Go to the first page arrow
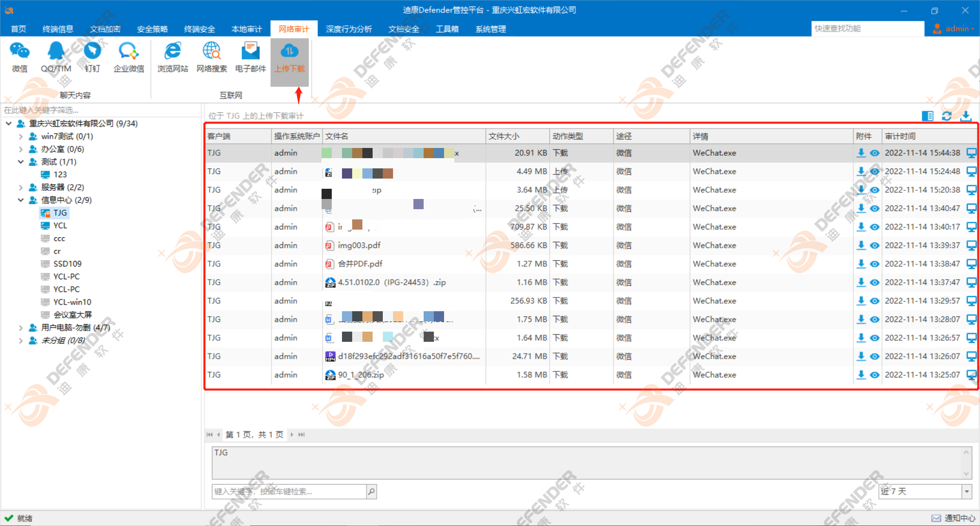Screen dimensions: 980x526 209,435
